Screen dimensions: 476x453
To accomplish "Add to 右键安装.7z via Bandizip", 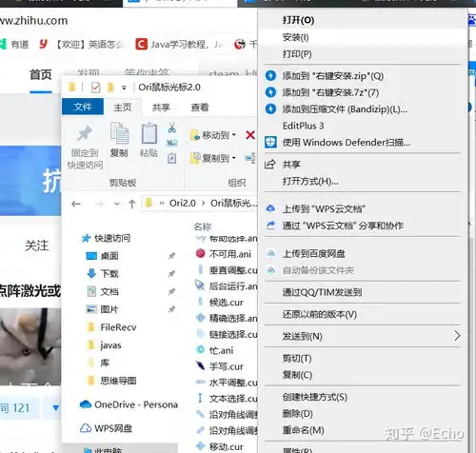I will pos(330,92).
